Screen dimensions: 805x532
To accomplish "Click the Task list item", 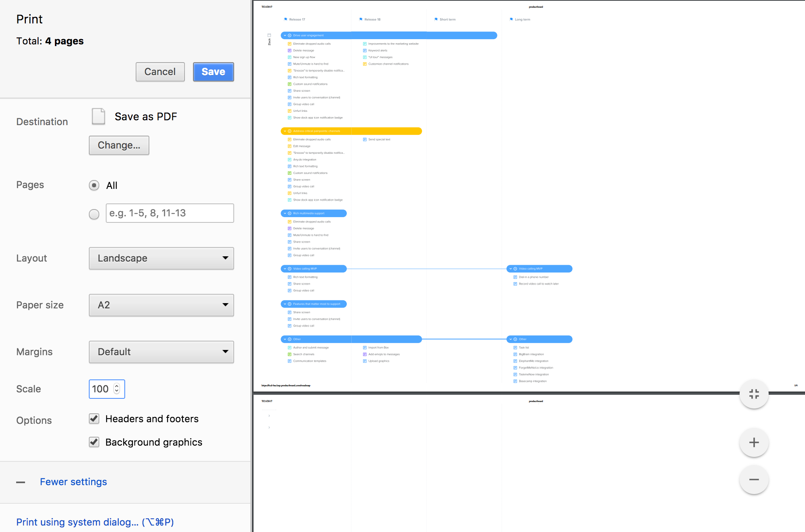I will pos(521,348).
